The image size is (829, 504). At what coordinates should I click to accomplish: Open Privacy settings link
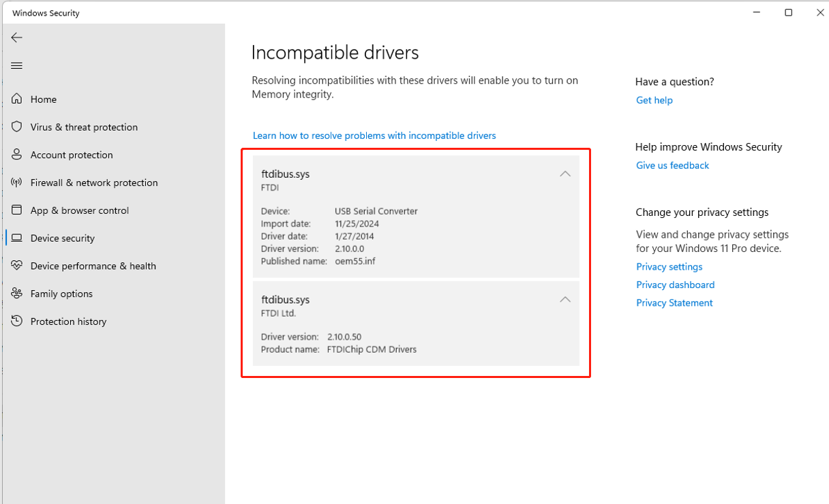669,267
